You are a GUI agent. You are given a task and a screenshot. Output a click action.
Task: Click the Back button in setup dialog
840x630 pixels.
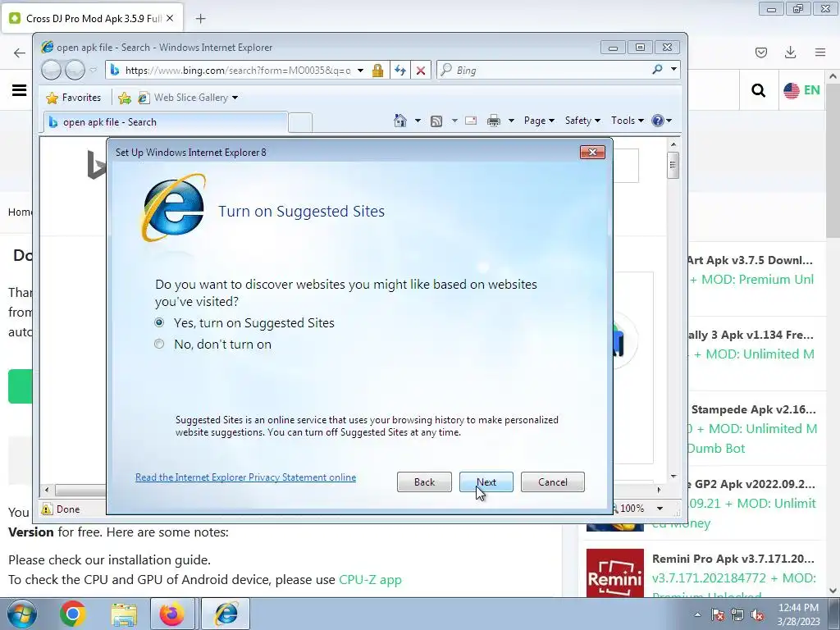(x=424, y=482)
